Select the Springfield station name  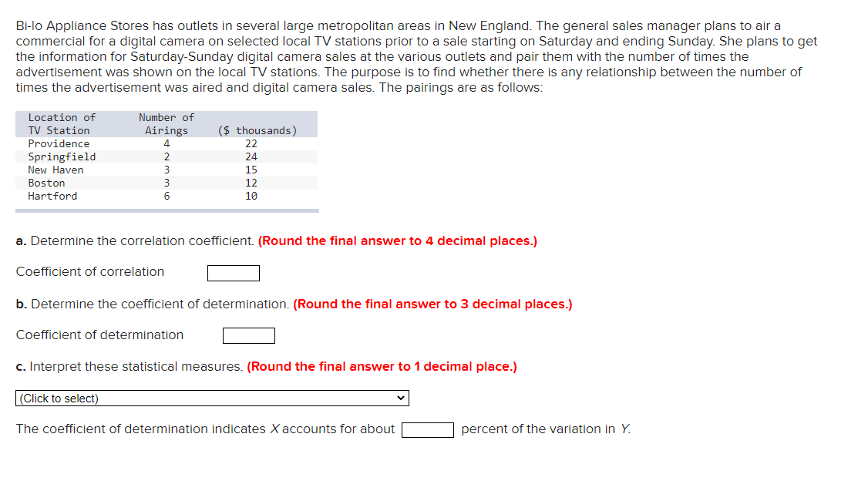[62, 156]
